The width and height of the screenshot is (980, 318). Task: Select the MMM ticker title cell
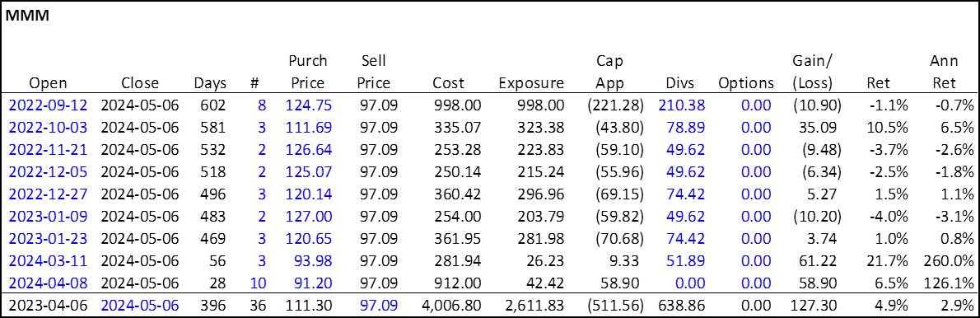tap(27, 16)
